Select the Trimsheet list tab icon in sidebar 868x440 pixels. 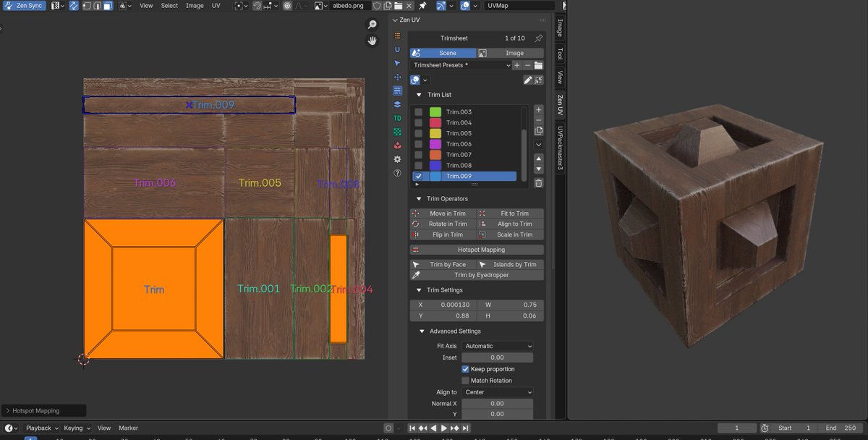pos(397,90)
